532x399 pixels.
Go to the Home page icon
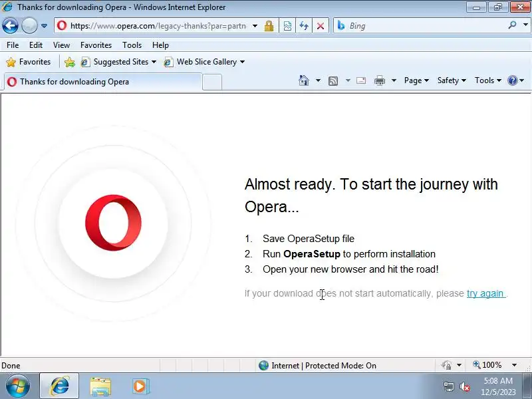tap(304, 80)
